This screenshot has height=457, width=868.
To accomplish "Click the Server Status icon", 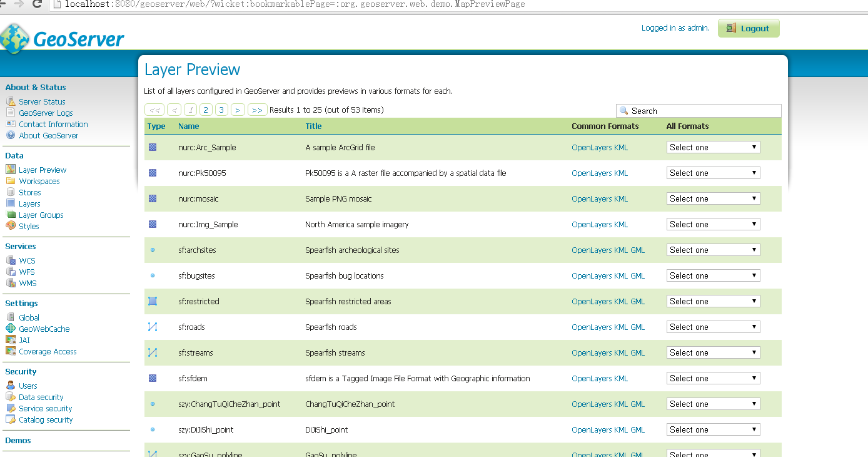I will (11, 101).
